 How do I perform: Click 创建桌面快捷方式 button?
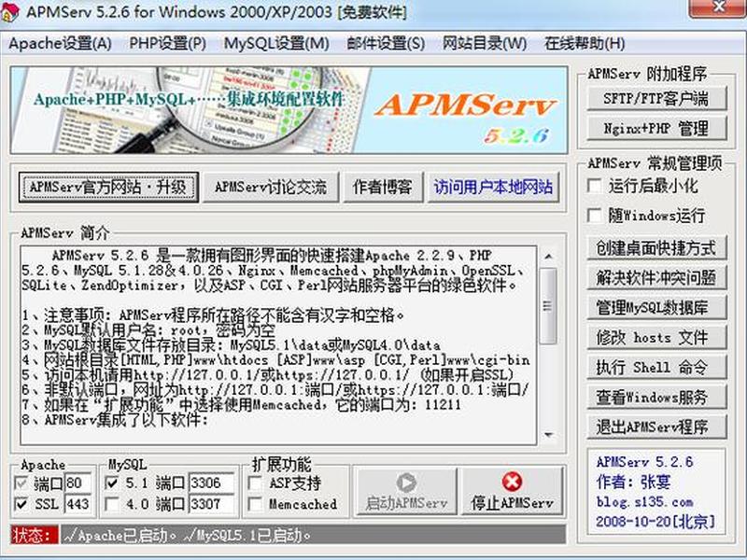[x=656, y=247]
